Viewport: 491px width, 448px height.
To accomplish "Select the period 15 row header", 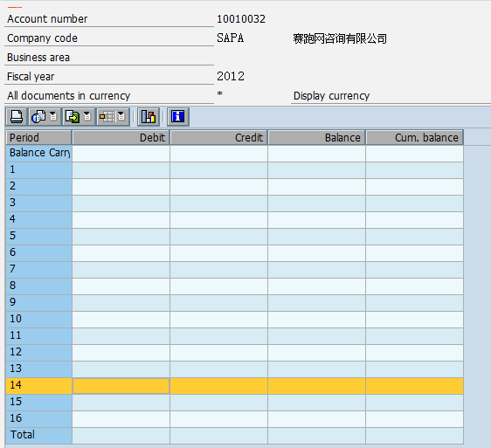I will click(x=38, y=402).
